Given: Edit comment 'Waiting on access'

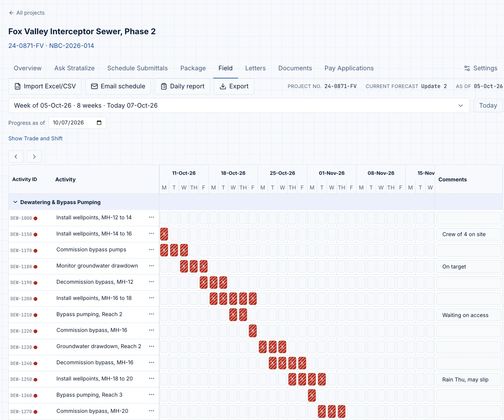Looking at the screenshot, I should (469, 315).
